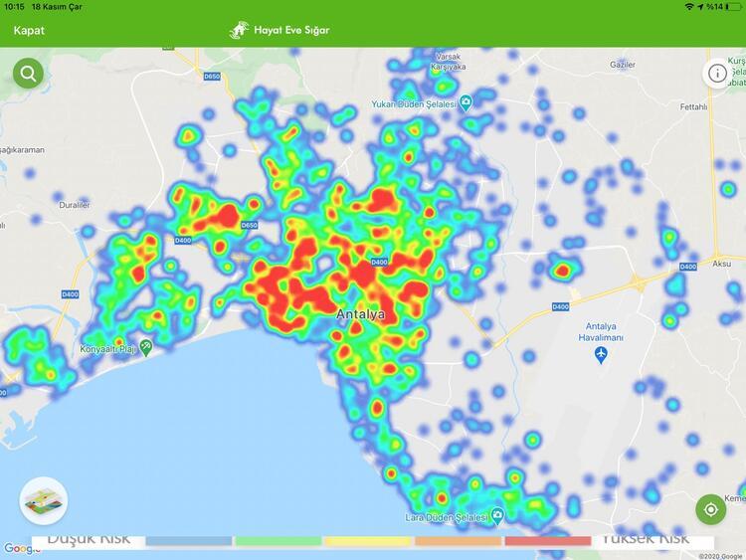Click the Google logo link
The width and height of the screenshot is (746, 560).
coord(17,548)
